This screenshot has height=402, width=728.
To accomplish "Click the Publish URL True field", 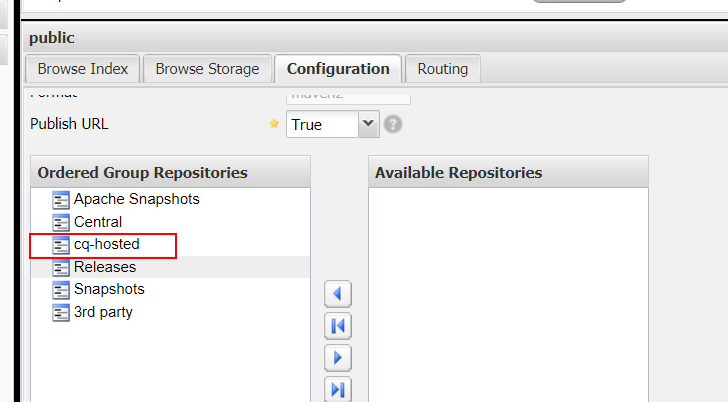I will [x=322, y=124].
